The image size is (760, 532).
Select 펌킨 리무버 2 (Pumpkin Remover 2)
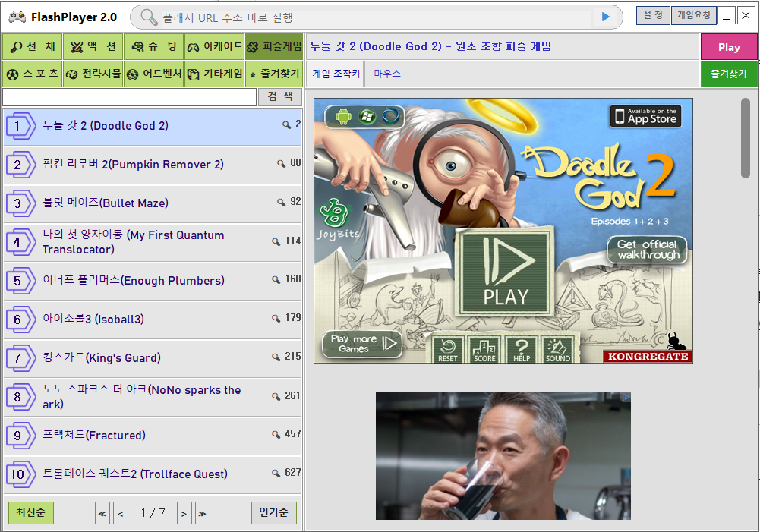tap(153, 165)
